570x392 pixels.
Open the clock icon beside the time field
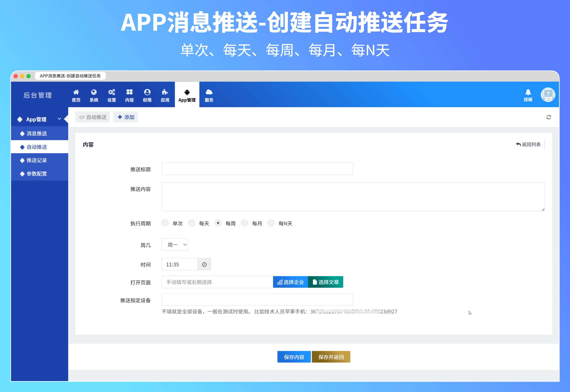pos(204,264)
